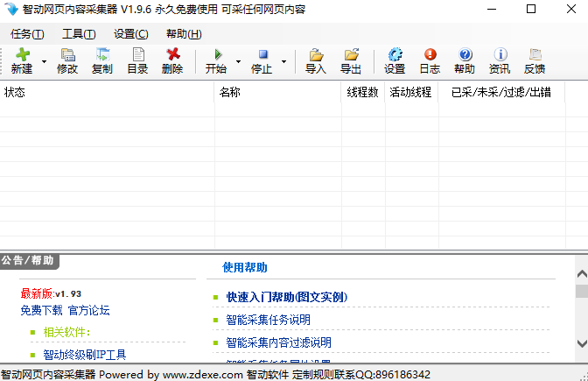Image resolution: width=588 pixels, height=381 pixels.
Task: Click the help panel scrollbar thumb
Action: pyautogui.click(x=582, y=292)
